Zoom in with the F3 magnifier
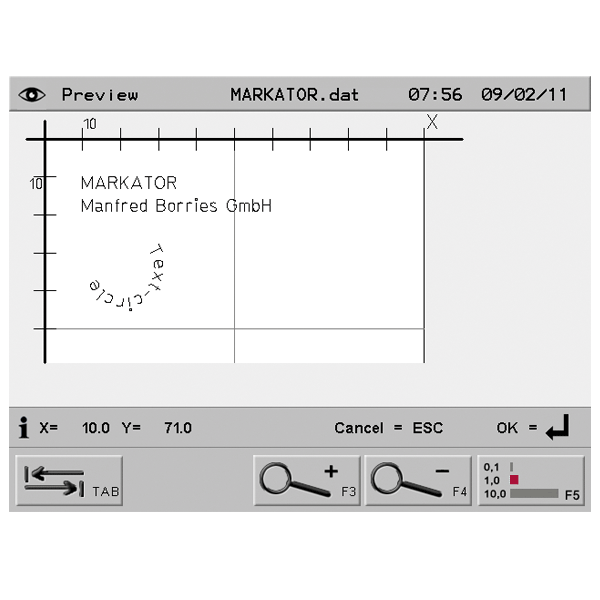Screen dimensions: 600x600 point(307,482)
